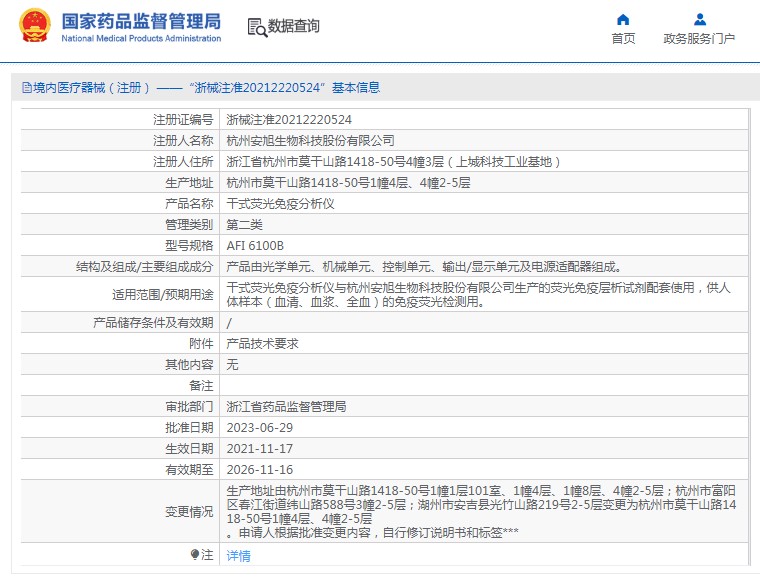Click the 生效日期 label
This screenshot has height=578, width=760.
tap(189, 449)
